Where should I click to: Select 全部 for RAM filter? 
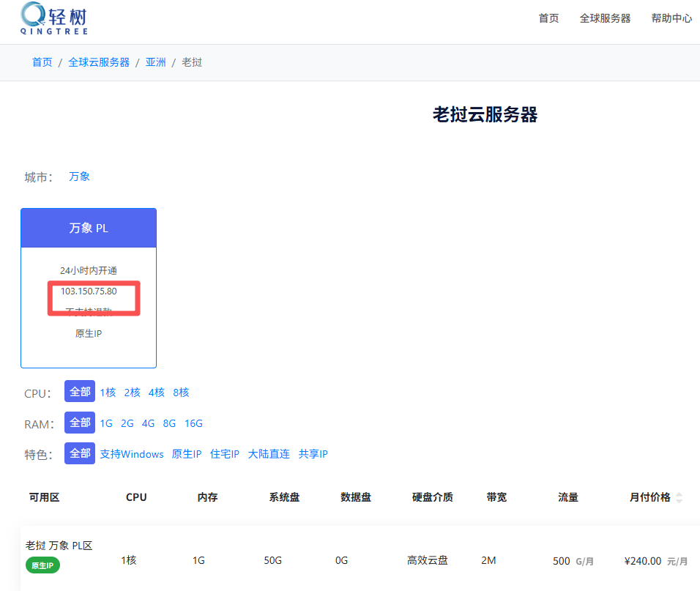(x=80, y=423)
